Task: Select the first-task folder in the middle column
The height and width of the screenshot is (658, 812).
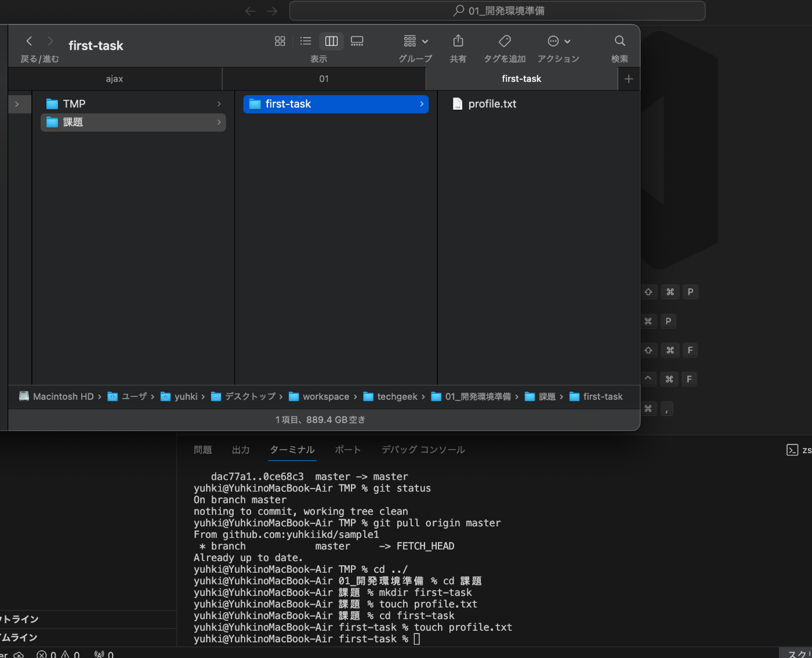Action: click(336, 104)
